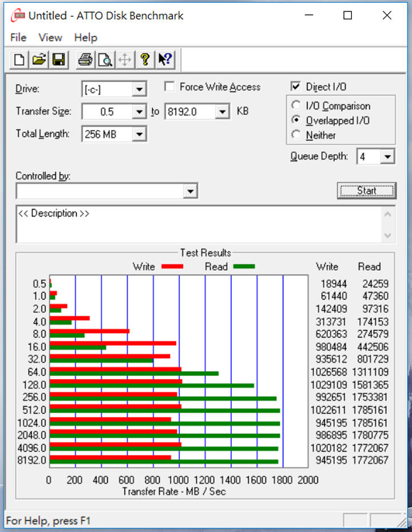Choose the Neither radio option
The image size is (412, 532).
296,135
